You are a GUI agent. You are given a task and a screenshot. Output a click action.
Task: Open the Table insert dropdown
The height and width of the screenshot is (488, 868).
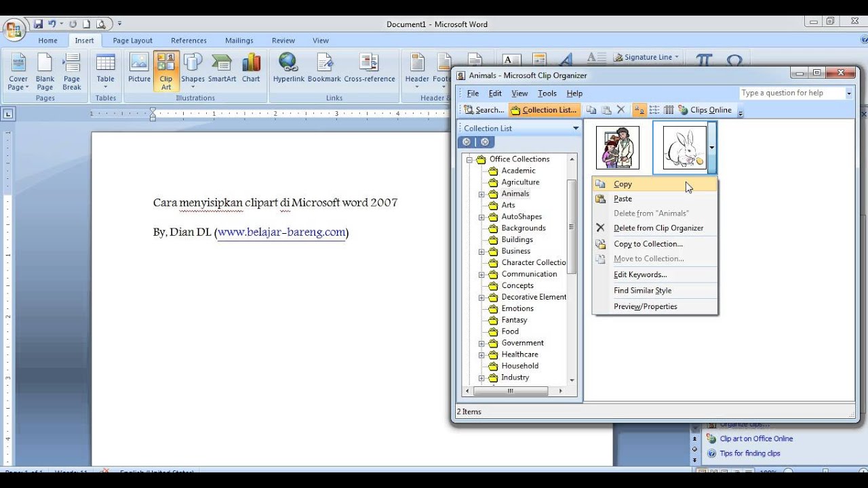(x=105, y=72)
